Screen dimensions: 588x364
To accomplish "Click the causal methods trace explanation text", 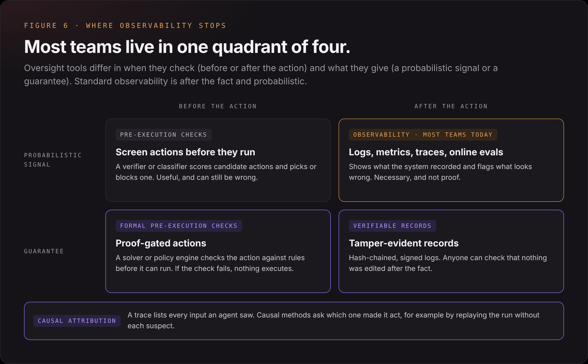I will coord(333,320).
